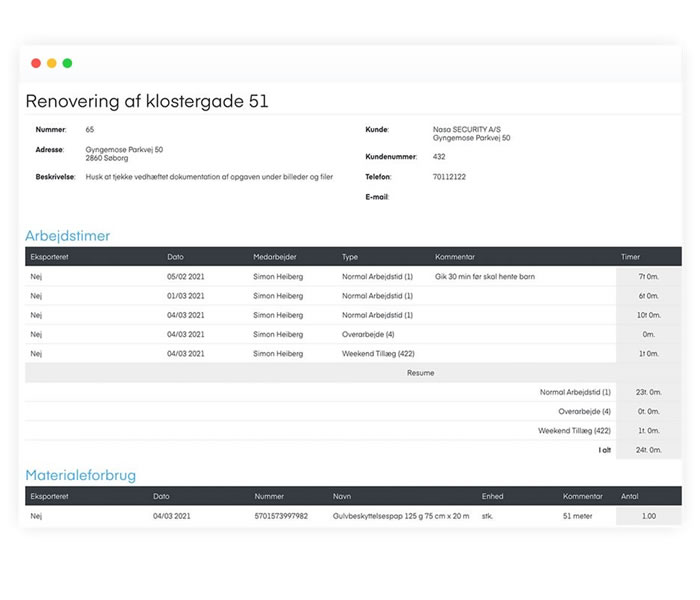Click summary value 1t. 0m. for Weekend Tillæg
Image resolution: width=700 pixels, height=600 pixels.
click(648, 430)
